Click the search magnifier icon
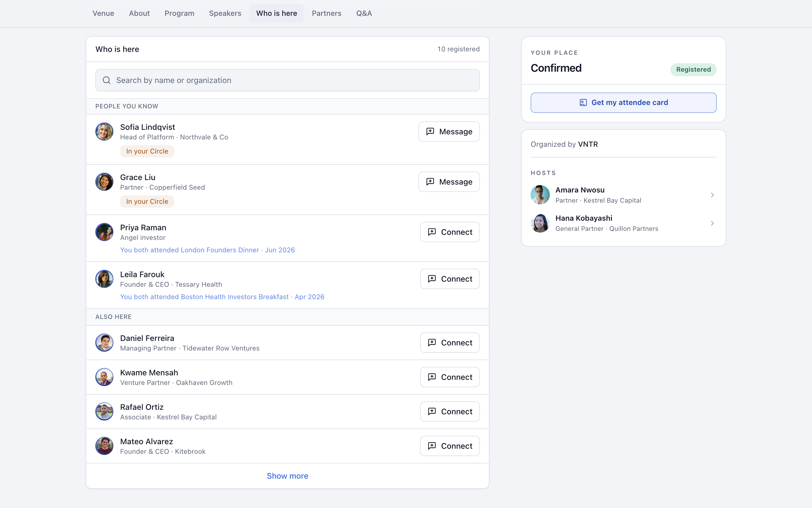812x508 pixels. (x=106, y=80)
